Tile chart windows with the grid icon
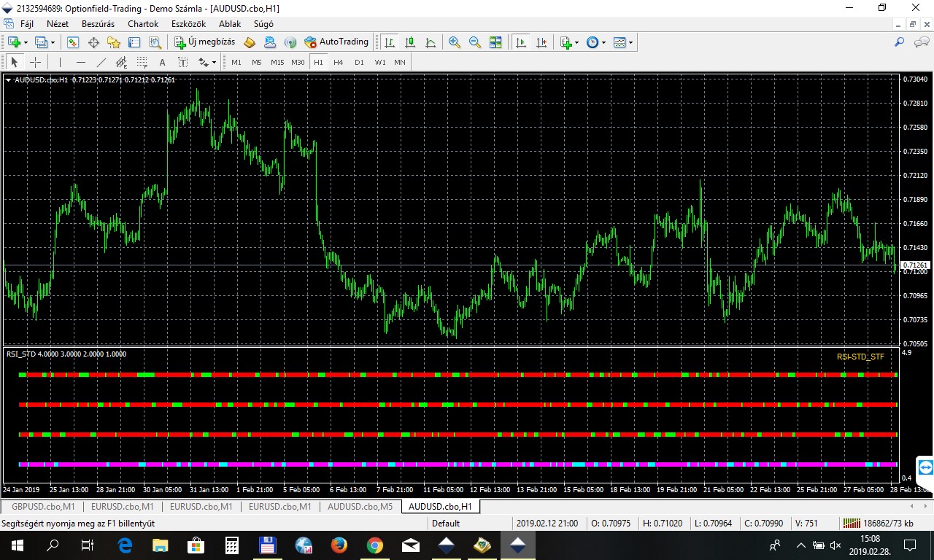 [495, 42]
